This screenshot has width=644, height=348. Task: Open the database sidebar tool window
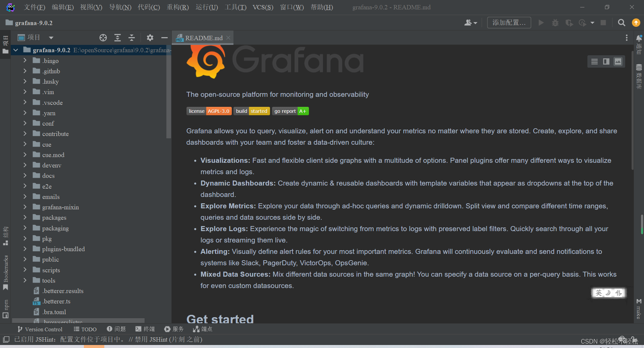coord(639,76)
